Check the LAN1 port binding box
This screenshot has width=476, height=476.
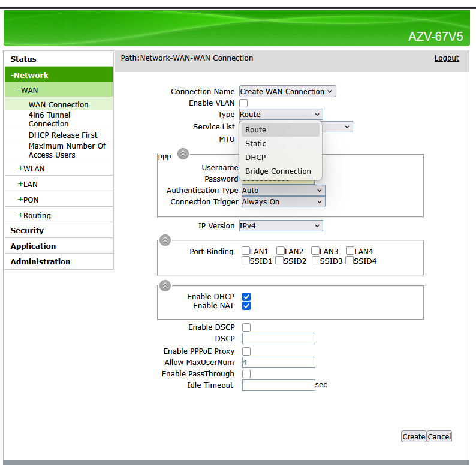[246, 251]
